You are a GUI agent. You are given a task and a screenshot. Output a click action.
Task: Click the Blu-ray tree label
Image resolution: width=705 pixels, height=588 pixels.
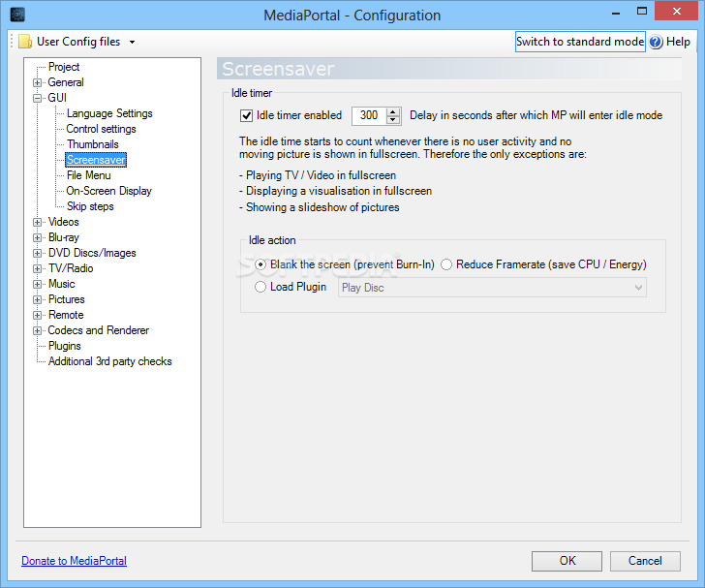pyautogui.click(x=64, y=237)
